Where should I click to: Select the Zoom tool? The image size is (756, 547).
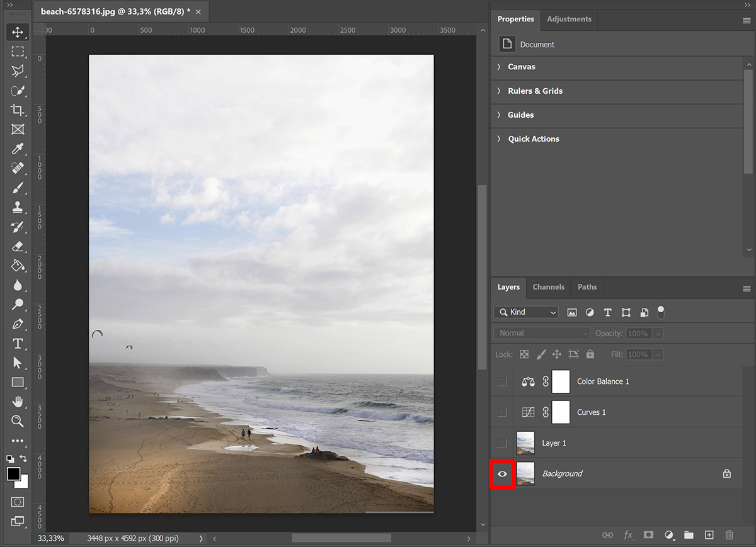click(x=18, y=422)
